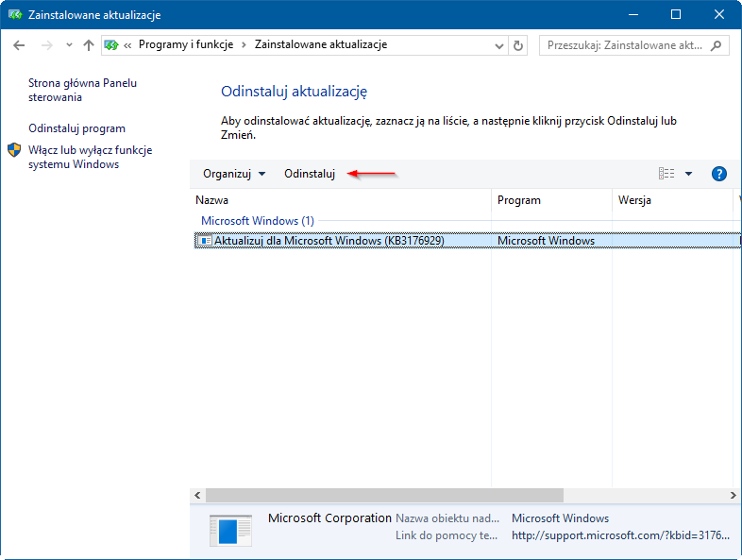Click the change view icon
This screenshot has width=742, height=560.
(x=666, y=174)
